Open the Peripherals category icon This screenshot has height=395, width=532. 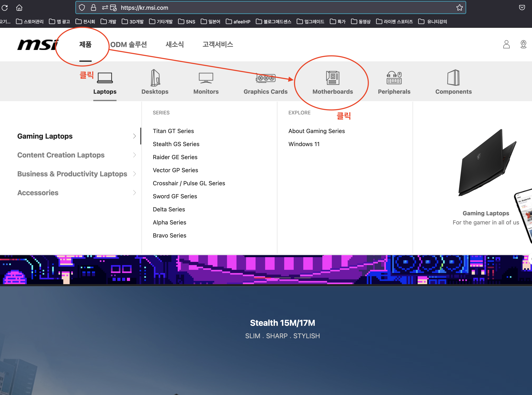(x=394, y=78)
